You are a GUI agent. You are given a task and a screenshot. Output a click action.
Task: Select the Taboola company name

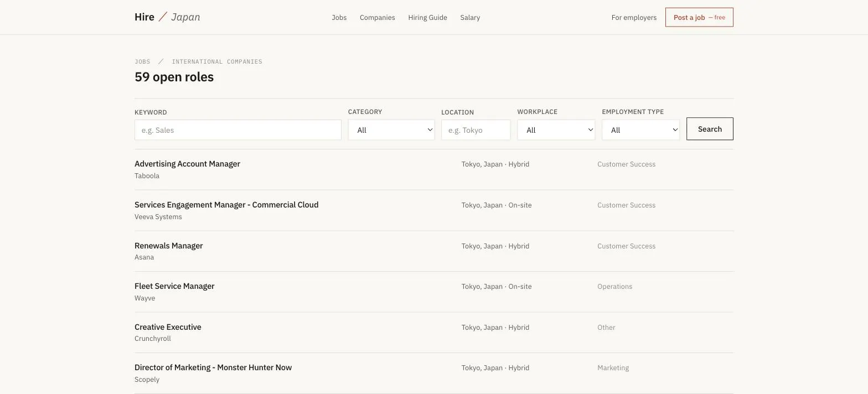pos(147,176)
